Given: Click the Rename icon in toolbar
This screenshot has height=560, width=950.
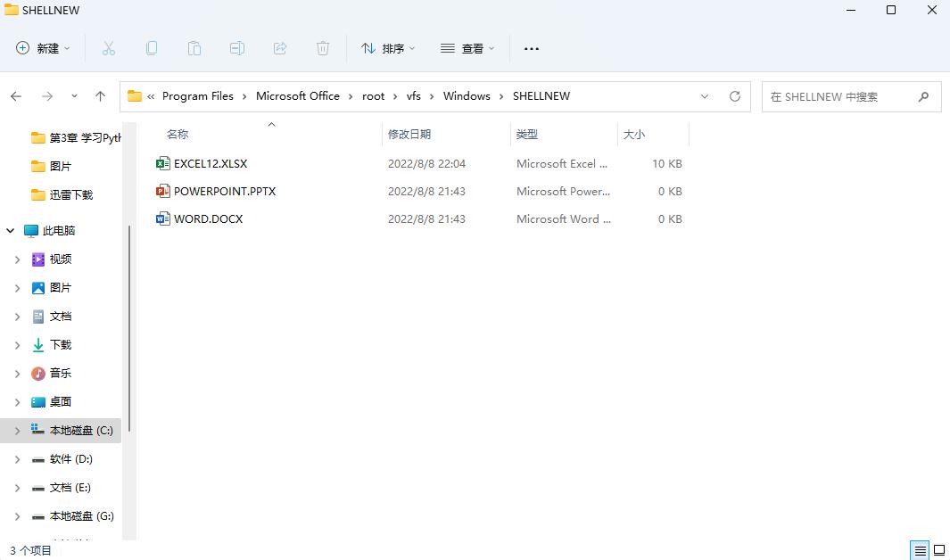Looking at the screenshot, I should 237,48.
